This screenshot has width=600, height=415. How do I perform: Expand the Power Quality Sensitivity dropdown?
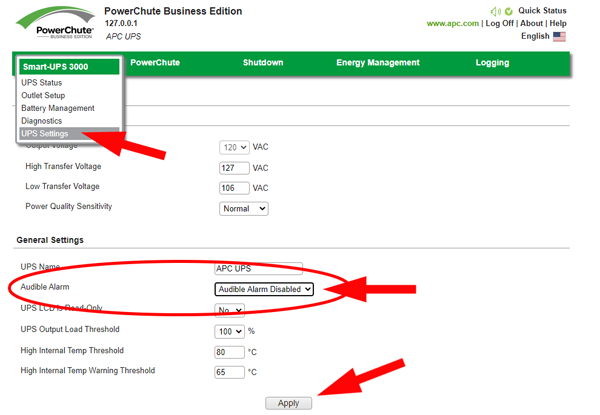click(244, 209)
